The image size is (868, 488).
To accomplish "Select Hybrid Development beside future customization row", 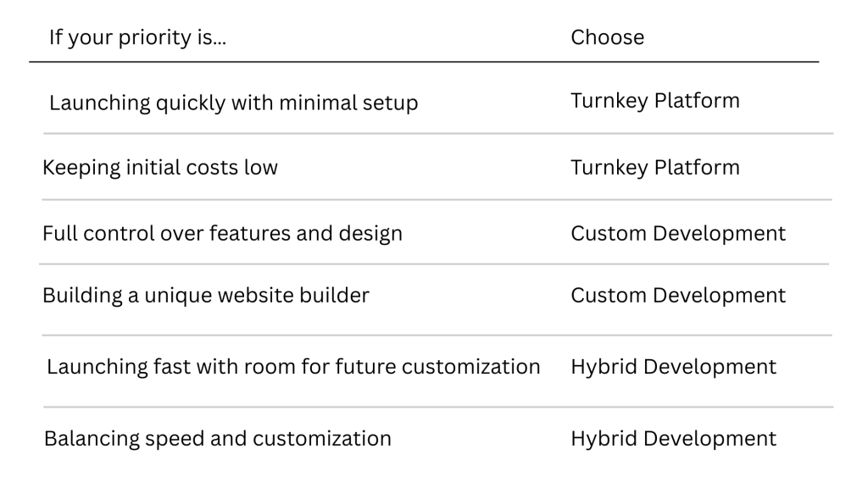I will tap(673, 367).
